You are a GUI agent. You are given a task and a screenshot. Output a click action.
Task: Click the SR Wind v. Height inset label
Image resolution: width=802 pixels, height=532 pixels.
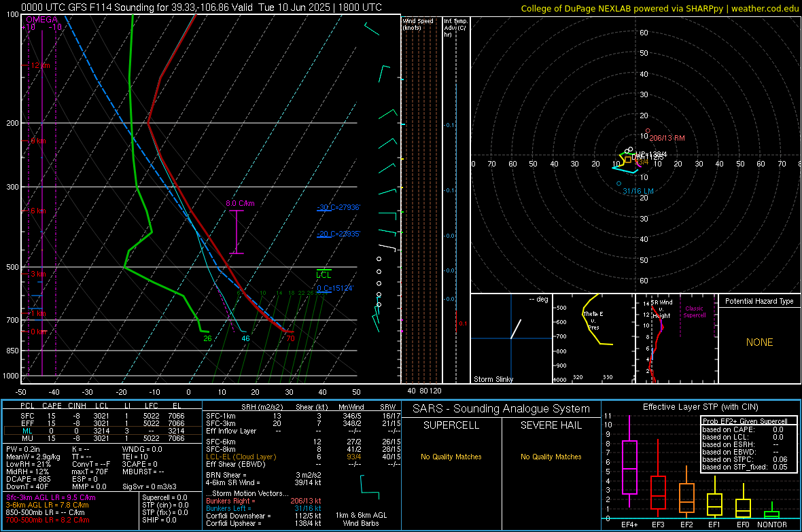pyautogui.click(x=661, y=309)
